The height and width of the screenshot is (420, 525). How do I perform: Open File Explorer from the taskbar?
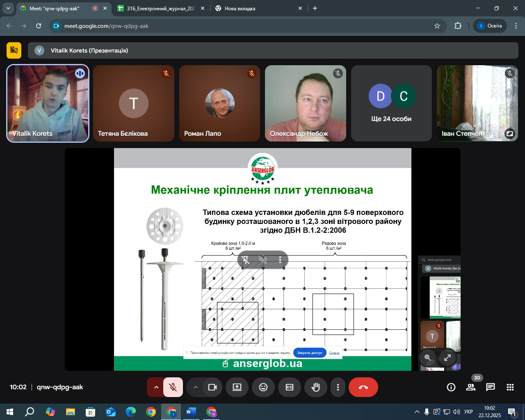coord(71,412)
